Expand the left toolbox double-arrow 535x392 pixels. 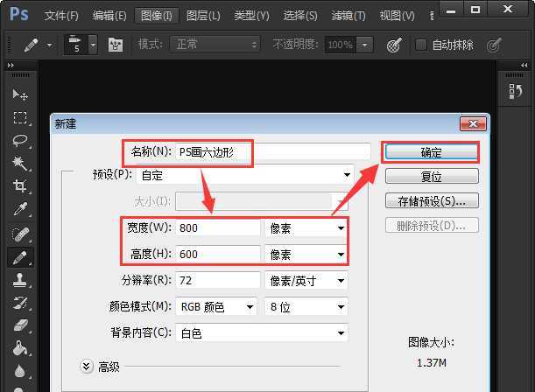point(11,65)
